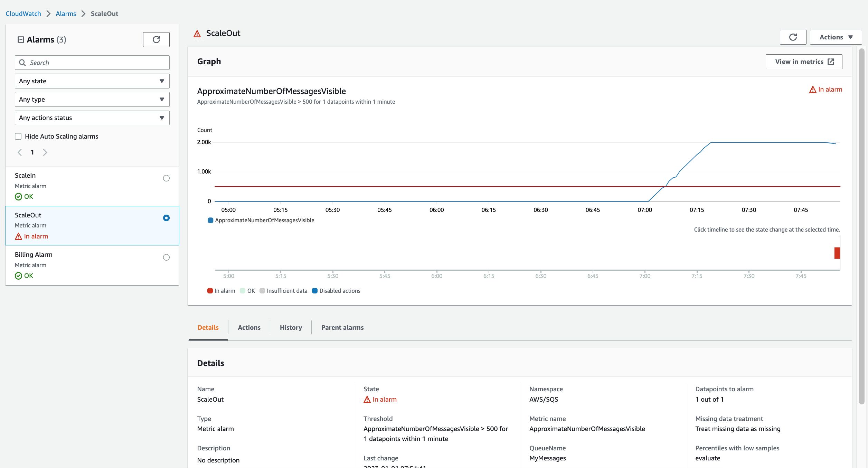Click the Insufficient data legend swatch

[x=262, y=291]
